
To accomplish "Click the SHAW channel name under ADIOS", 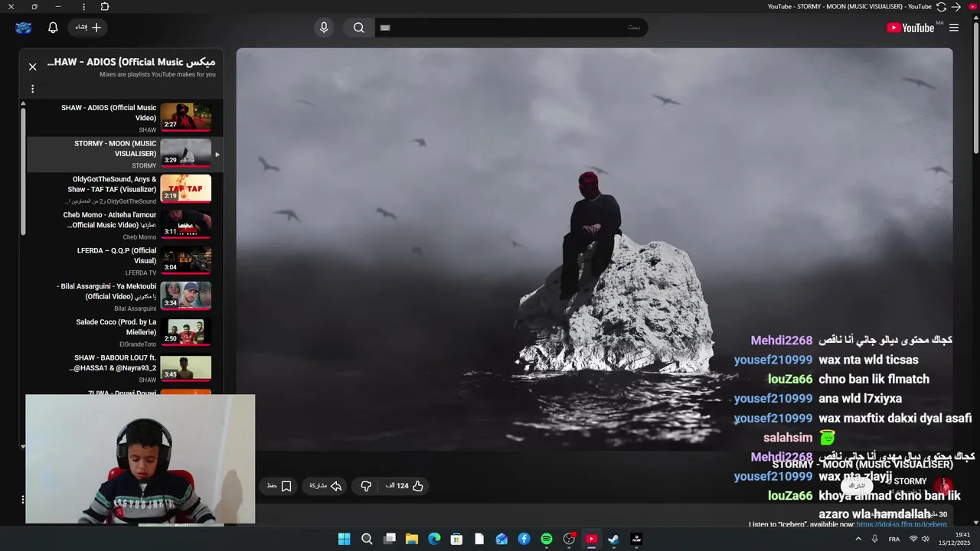I will 147,130.
